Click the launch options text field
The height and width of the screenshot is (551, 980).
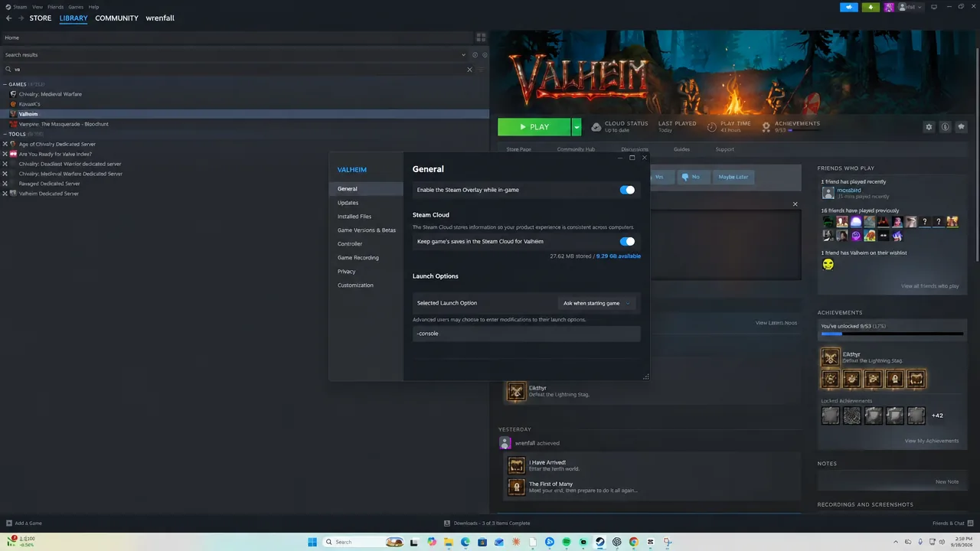point(526,334)
